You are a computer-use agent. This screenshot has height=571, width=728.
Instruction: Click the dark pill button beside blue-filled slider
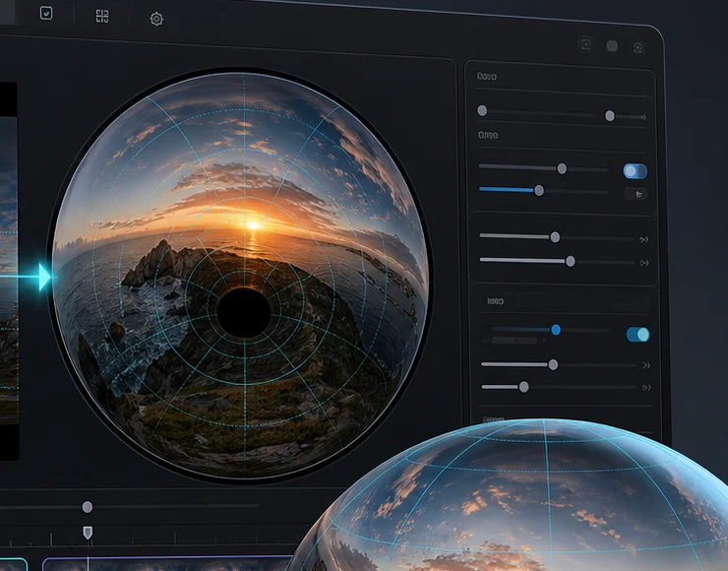637,194
